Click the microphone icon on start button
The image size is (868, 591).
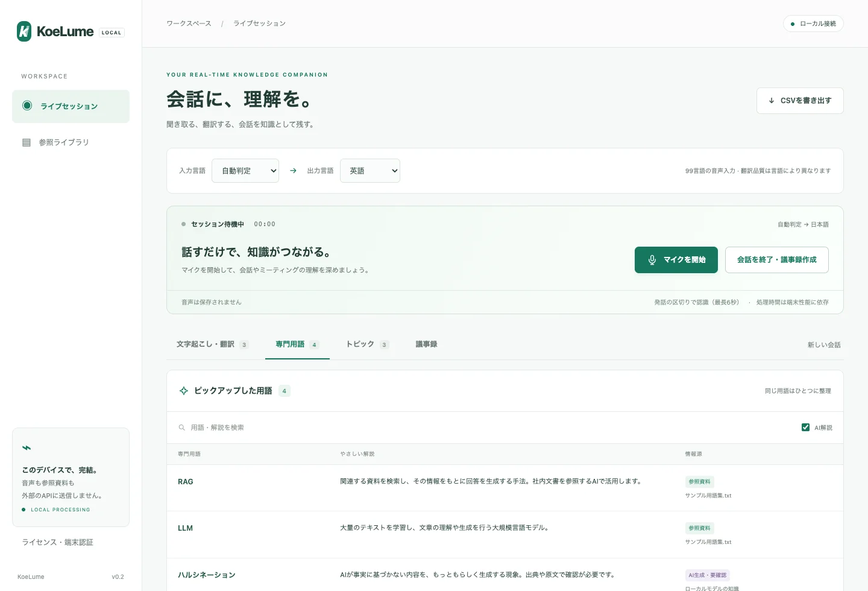tap(652, 260)
